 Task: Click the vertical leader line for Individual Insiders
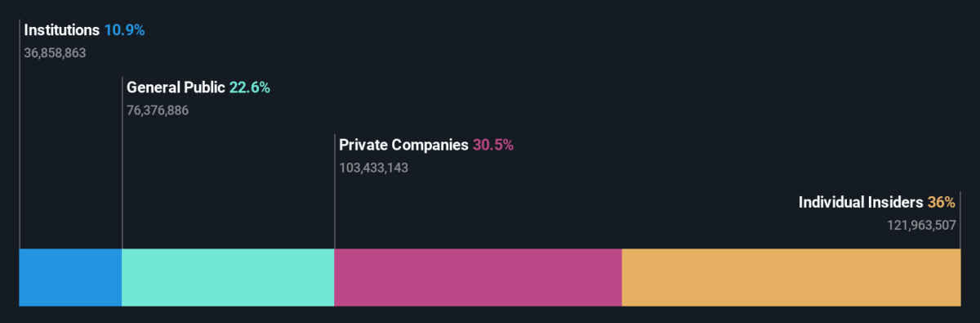point(960,221)
